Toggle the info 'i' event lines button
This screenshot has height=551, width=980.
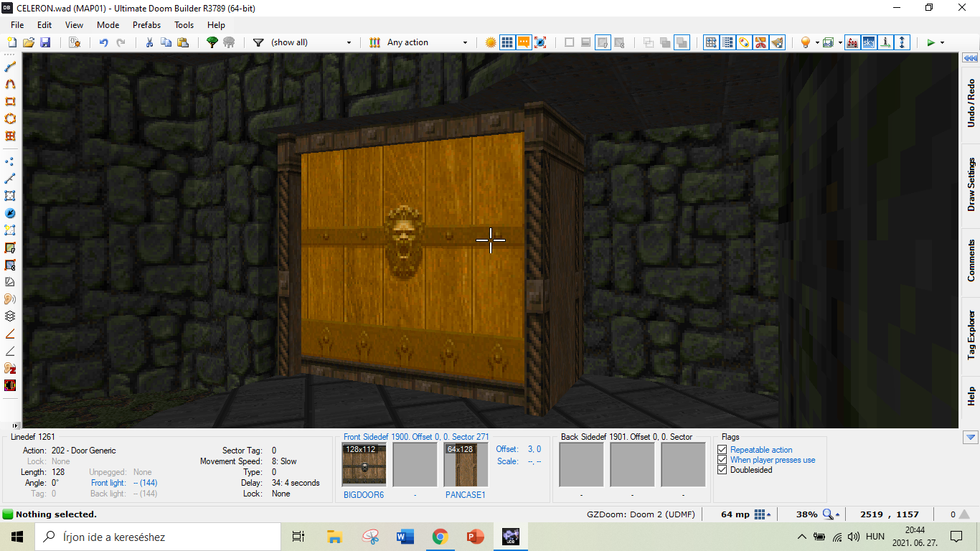(886, 42)
